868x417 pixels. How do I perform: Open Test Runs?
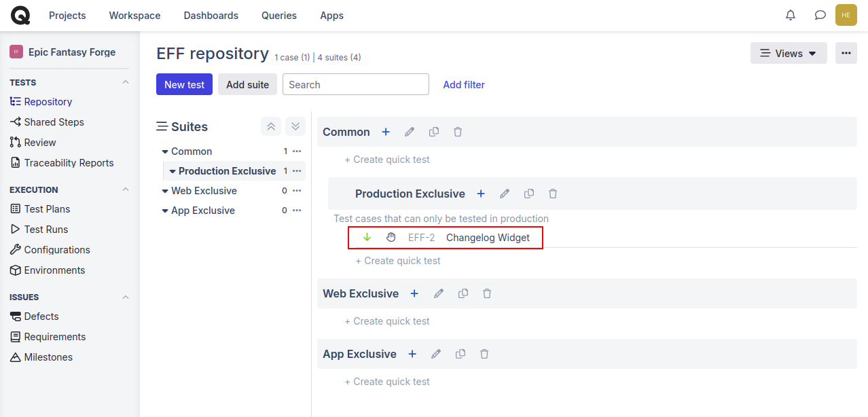pos(39,230)
